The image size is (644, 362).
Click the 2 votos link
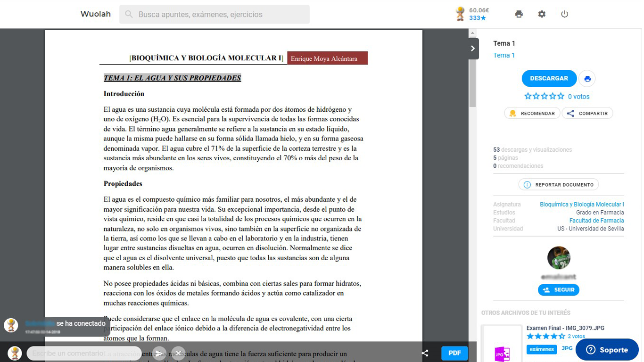(576, 337)
